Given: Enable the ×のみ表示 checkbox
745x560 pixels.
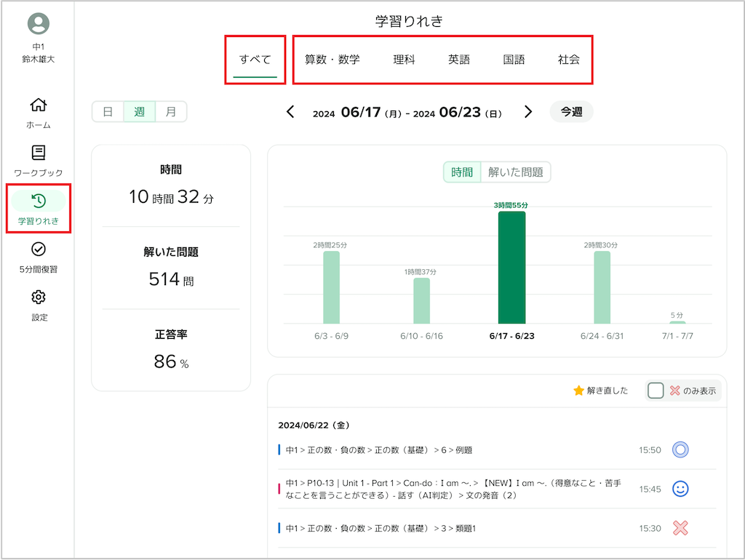Looking at the screenshot, I should click(656, 391).
